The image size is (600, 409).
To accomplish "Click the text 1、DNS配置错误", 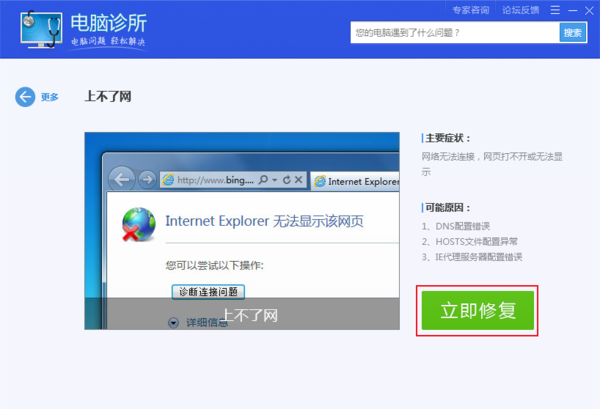I will coord(456,226).
